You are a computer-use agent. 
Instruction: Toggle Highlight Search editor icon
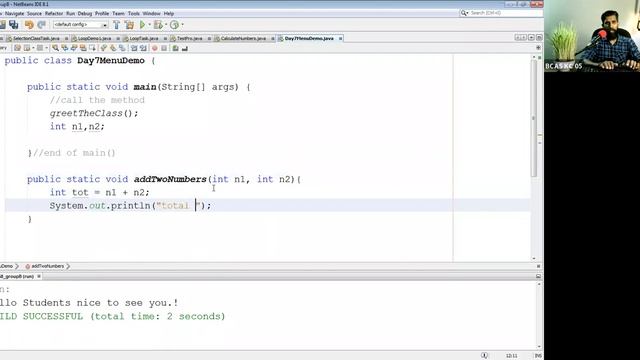tap(83, 48)
